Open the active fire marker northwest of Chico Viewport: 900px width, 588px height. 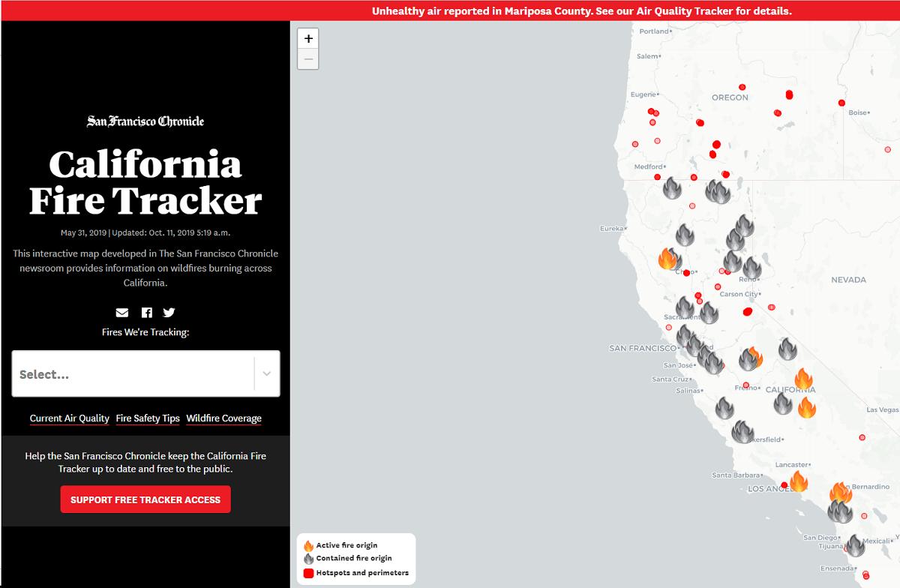point(667,259)
